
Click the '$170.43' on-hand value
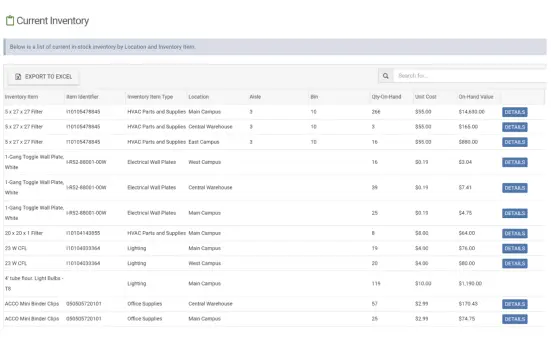tap(468, 304)
